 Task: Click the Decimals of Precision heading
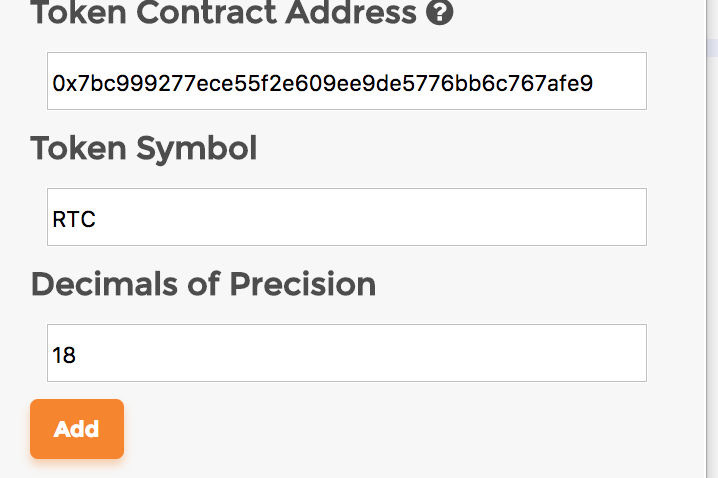point(203,284)
